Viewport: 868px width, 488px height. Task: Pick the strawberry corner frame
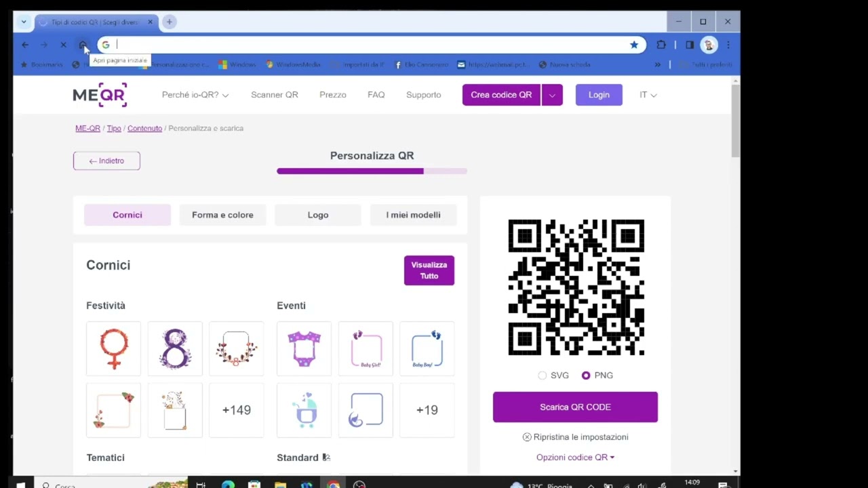[x=113, y=410]
